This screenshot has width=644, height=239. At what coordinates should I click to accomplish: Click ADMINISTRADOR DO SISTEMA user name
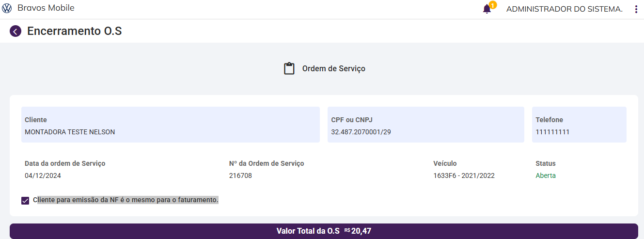click(x=564, y=9)
